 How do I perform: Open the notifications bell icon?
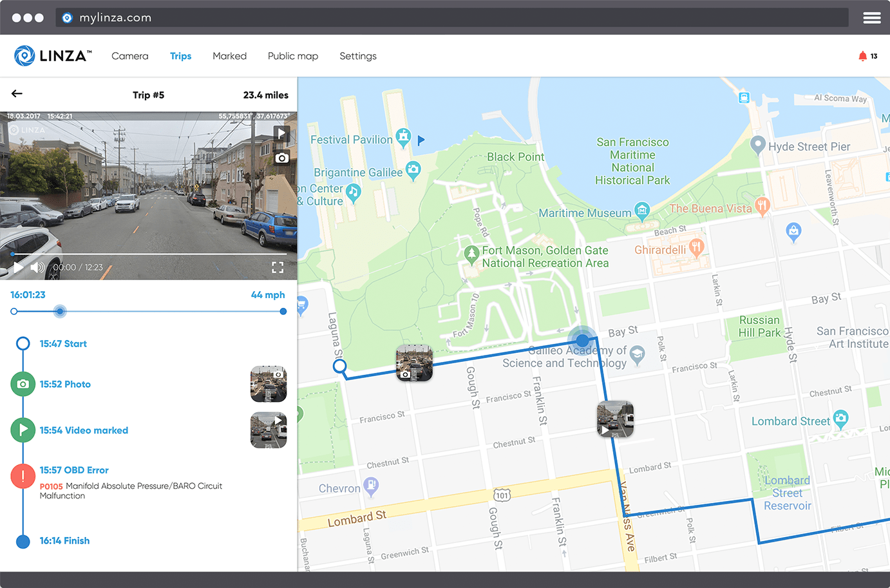pyautogui.click(x=863, y=56)
